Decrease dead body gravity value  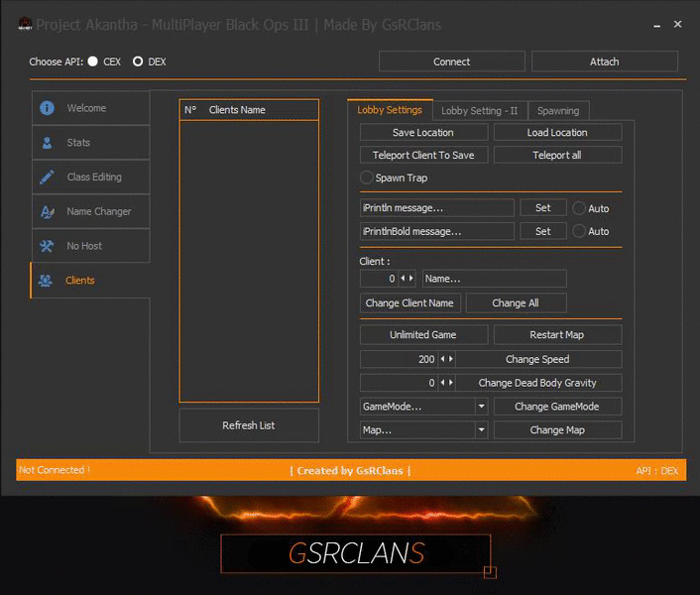pos(442,383)
